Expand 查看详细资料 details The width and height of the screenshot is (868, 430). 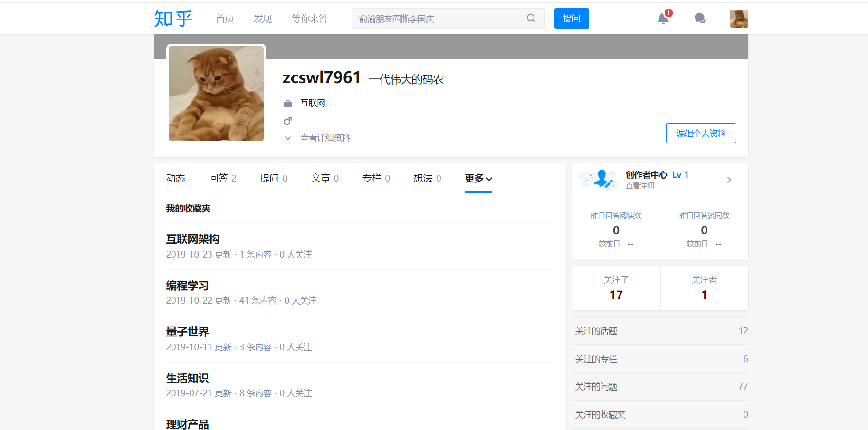coord(324,137)
